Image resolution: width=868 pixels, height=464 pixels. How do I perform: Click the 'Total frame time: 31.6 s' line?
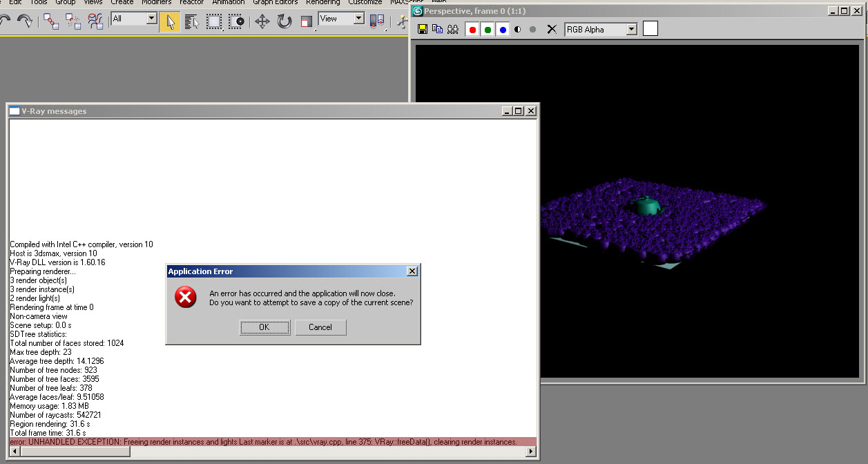point(48,433)
